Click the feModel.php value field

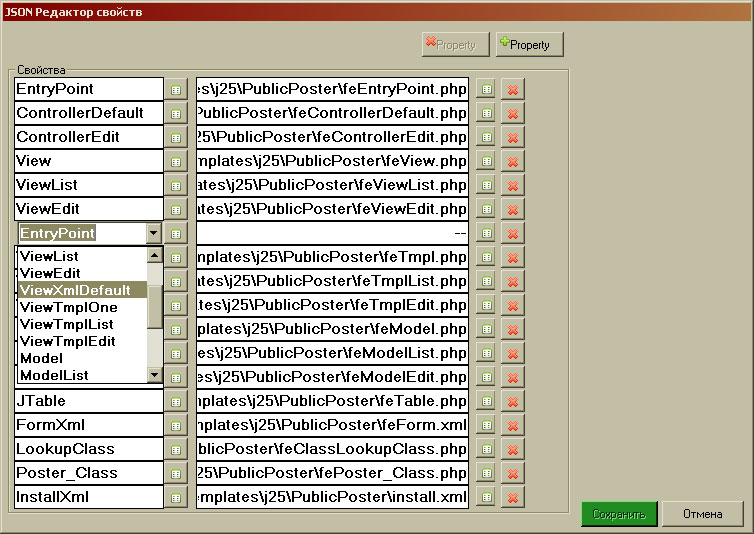(x=332, y=329)
